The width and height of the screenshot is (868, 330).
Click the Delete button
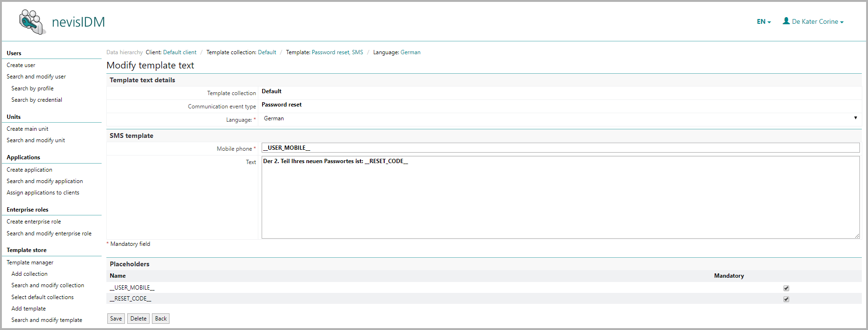pyautogui.click(x=138, y=319)
